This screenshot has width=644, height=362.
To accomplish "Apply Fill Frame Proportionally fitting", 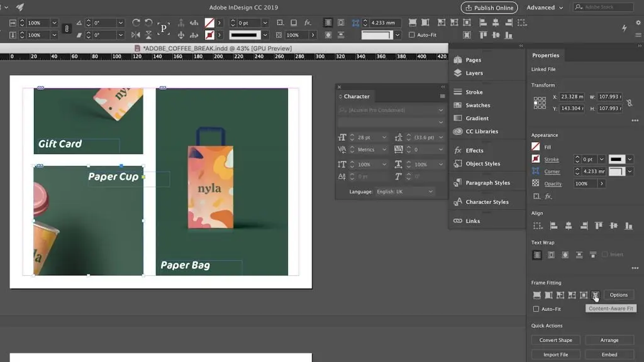I will coord(536,295).
